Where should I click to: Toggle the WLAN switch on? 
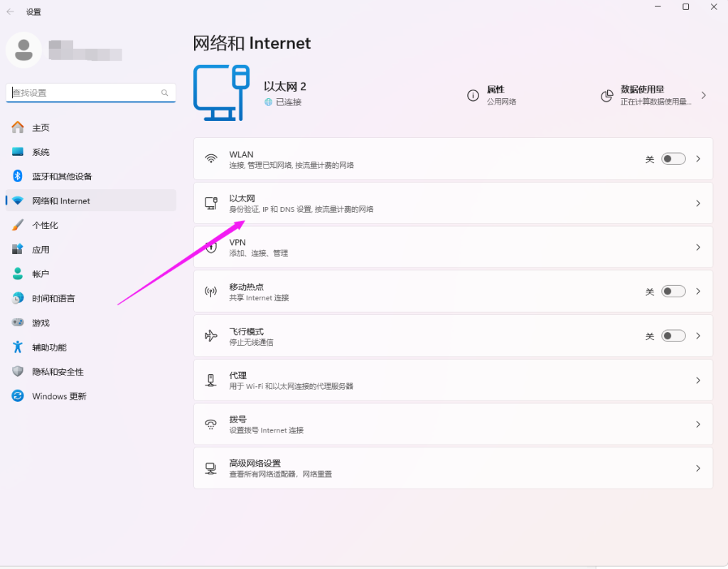pyautogui.click(x=673, y=159)
